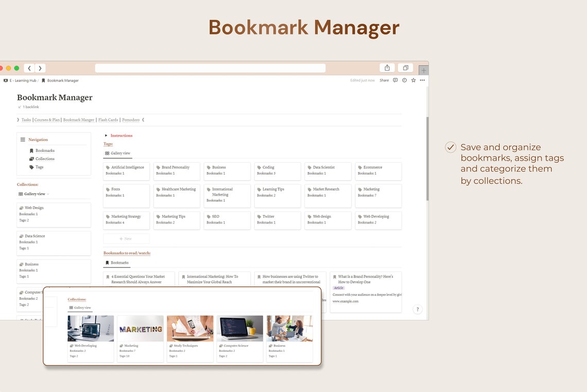Expand the Instructions toggle
The image size is (587, 392).
[x=106, y=135]
